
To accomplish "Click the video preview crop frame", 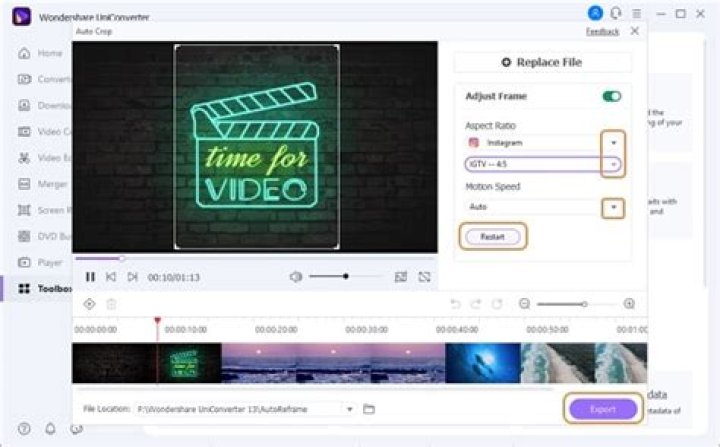I will point(257,147).
